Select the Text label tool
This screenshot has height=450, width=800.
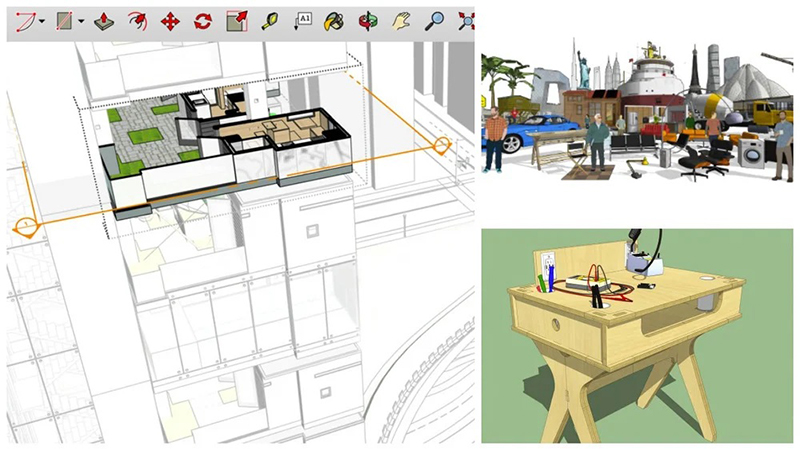302,21
